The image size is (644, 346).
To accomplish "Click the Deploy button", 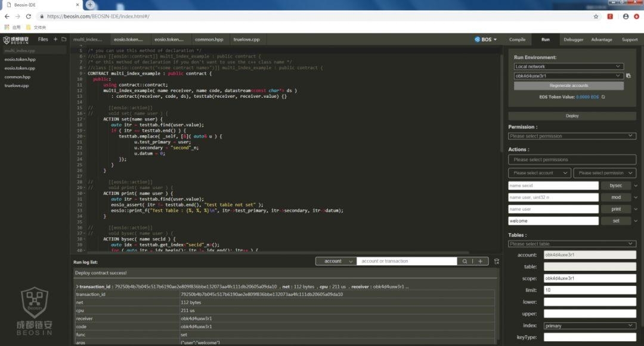I will 572,116.
